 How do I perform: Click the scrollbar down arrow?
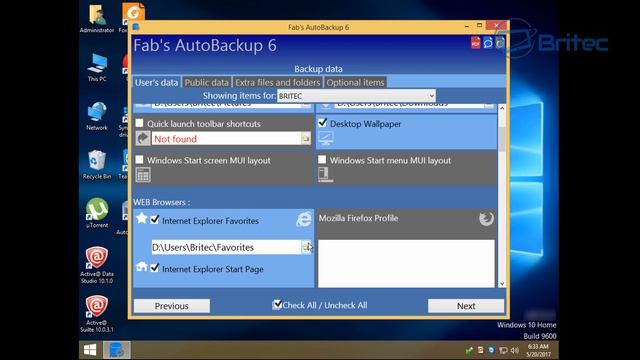pos(502,283)
